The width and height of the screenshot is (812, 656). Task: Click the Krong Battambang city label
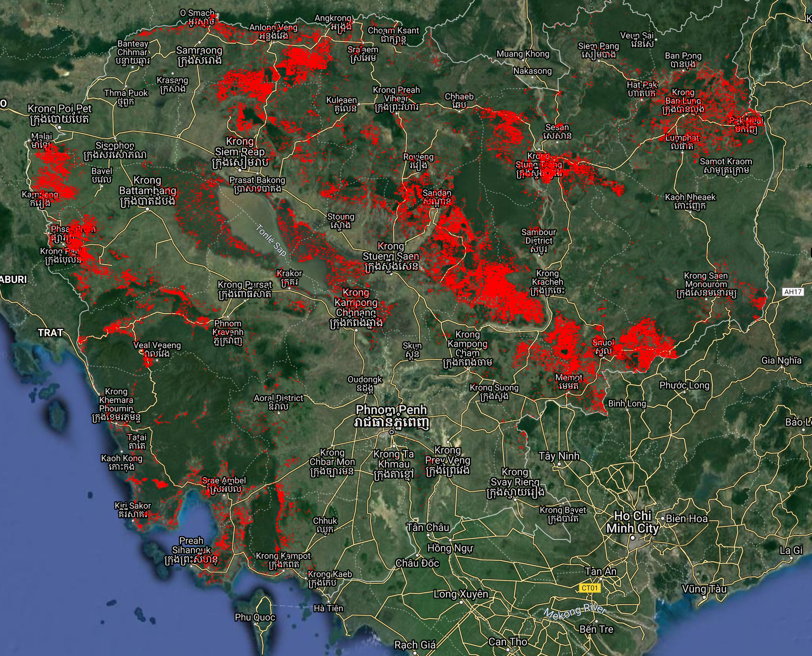[147, 191]
